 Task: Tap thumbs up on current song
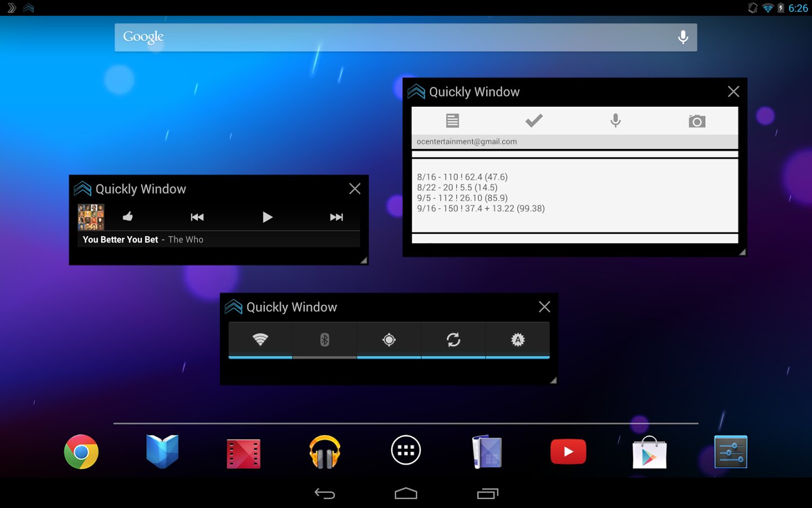128,217
